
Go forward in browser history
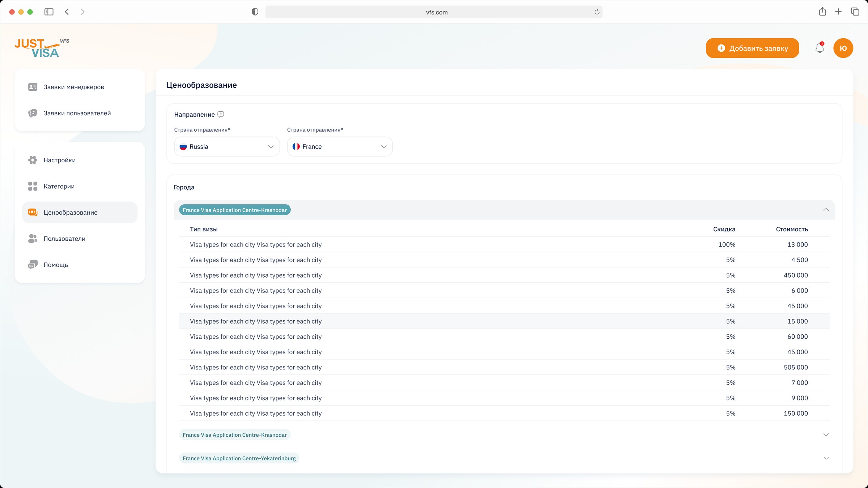82,12
